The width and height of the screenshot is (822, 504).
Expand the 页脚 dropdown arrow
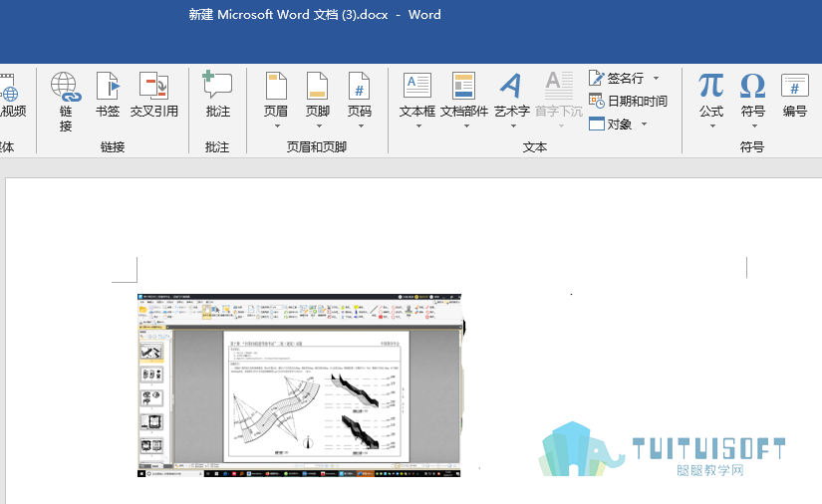pyautogui.click(x=319, y=126)
